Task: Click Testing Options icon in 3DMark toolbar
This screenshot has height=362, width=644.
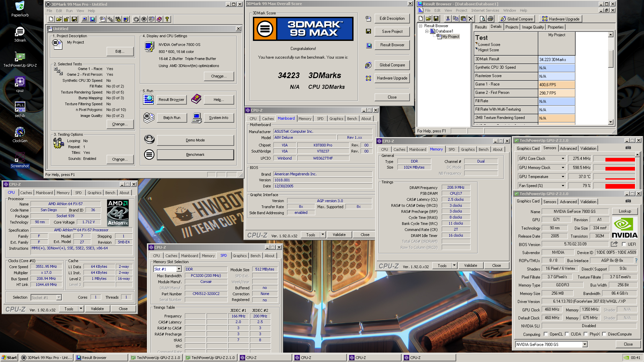Action: point(118,19)
